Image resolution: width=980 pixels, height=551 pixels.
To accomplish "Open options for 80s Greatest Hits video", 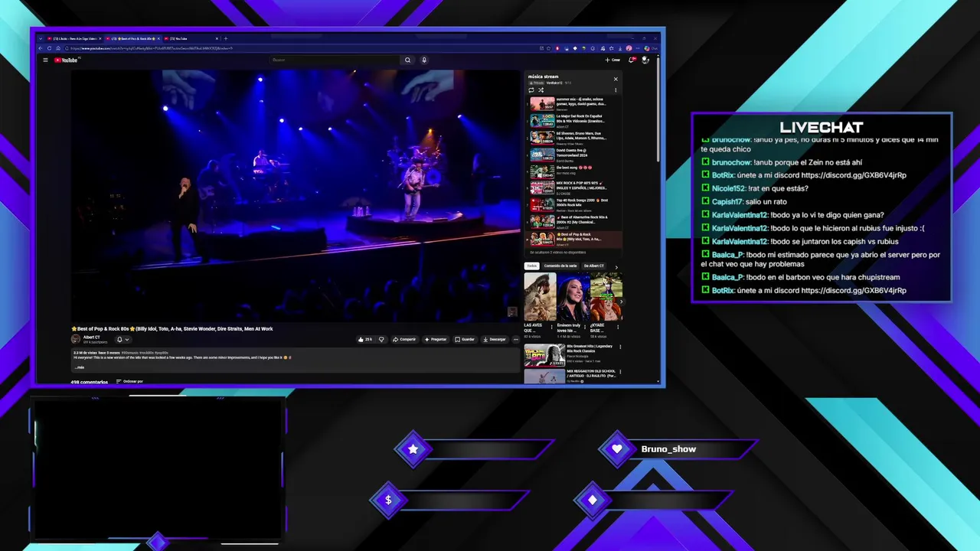I will pyautogui.click(x=620, y=347).
